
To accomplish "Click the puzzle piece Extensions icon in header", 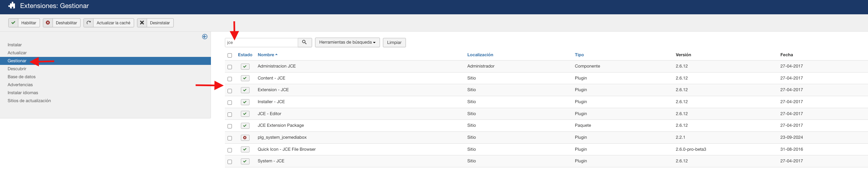I will (12, 5).
